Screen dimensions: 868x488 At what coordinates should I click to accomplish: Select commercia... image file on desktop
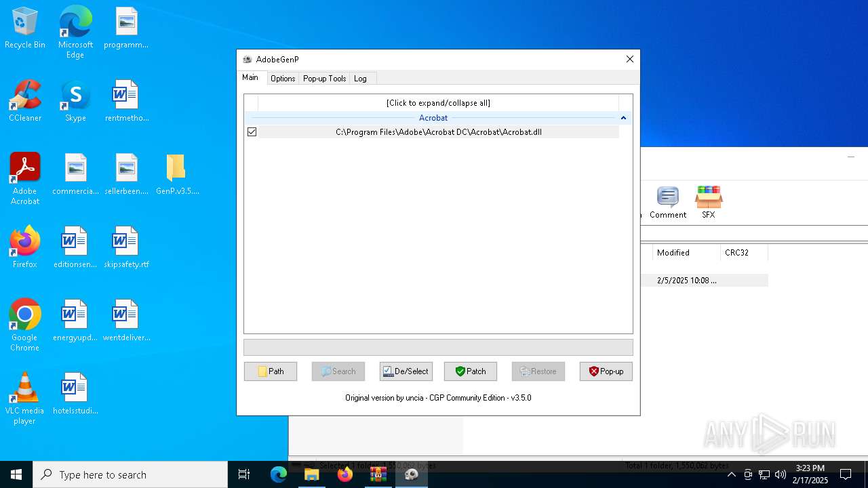75,175
